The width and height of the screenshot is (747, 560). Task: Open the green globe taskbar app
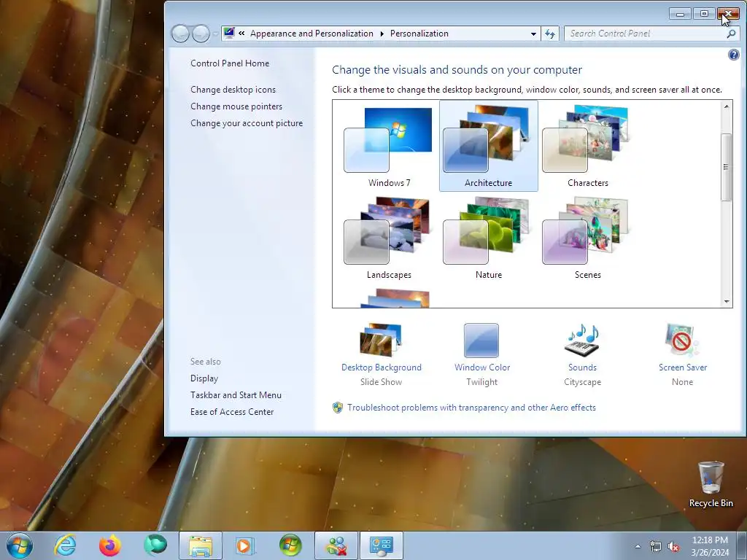pos(155,545)
